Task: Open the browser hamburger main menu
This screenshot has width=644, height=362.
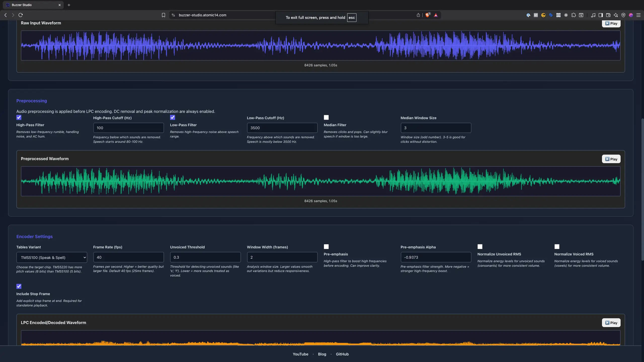Action: click(x=638, y=15)
